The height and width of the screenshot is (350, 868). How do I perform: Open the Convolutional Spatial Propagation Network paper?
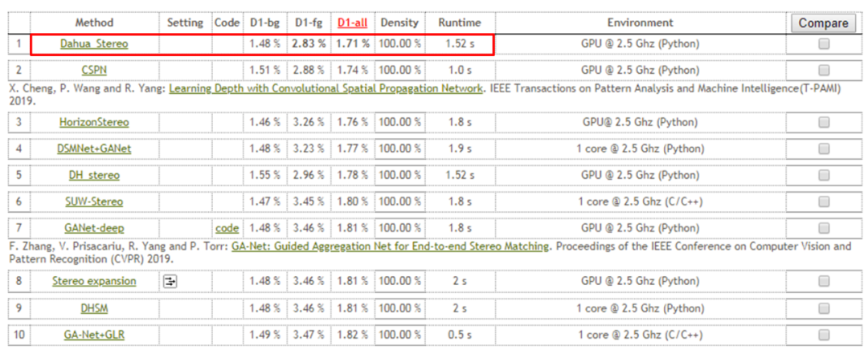click(326, 88)
